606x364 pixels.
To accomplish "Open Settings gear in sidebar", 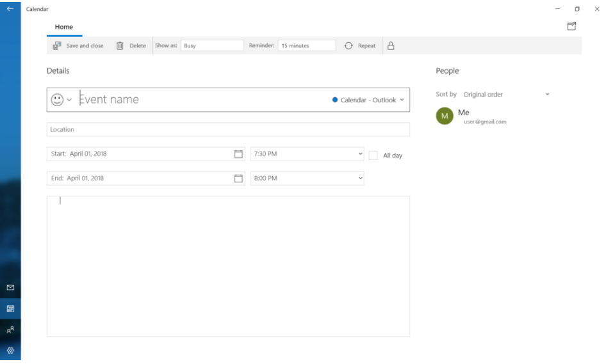I will [x=10, y=351].
